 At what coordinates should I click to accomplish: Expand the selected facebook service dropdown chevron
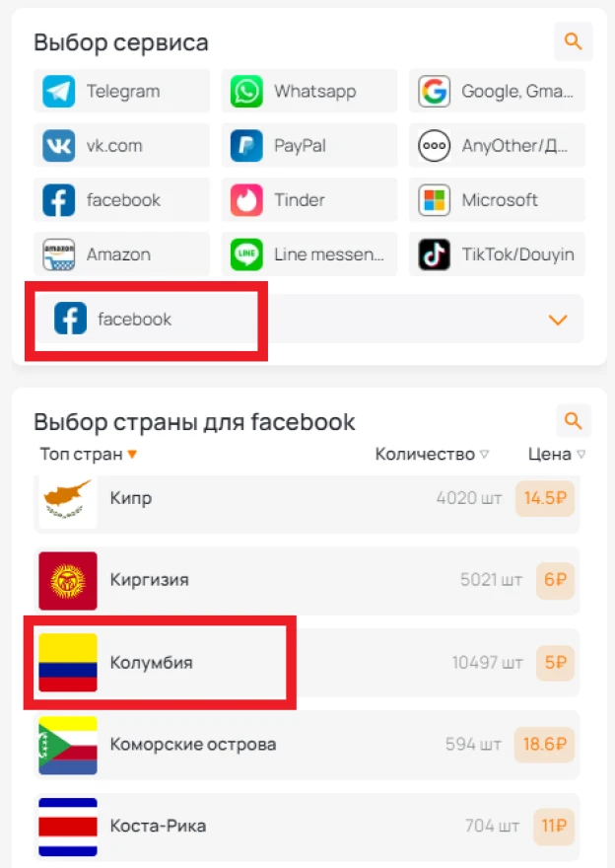(558, 320)
